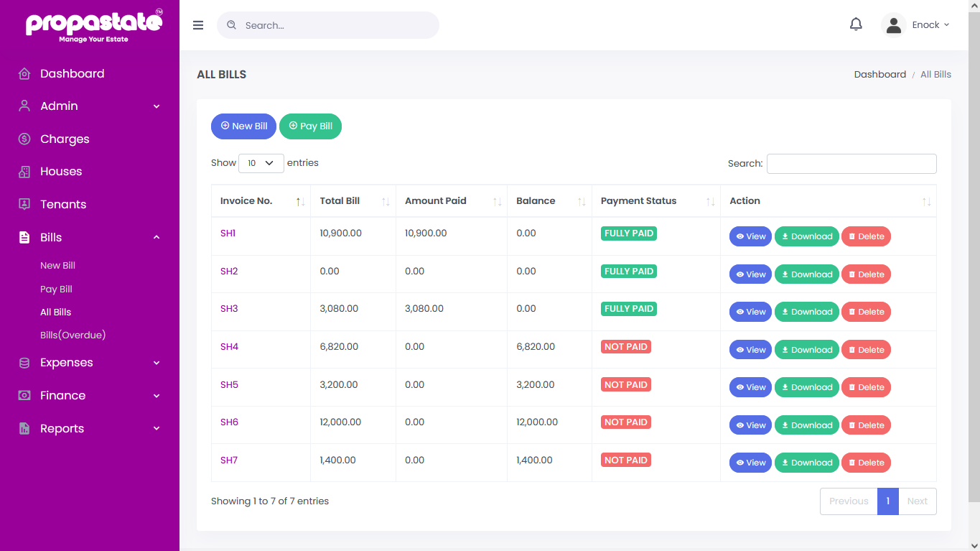This screenshot has height=551, width=980.
Task: Open Bills(Overdue) submenu item
Action: 73,335
